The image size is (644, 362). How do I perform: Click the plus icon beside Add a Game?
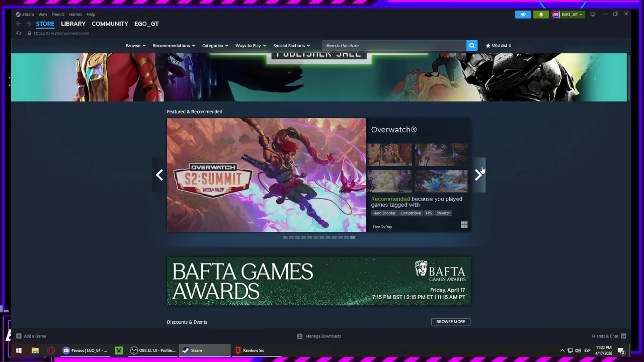19,336
